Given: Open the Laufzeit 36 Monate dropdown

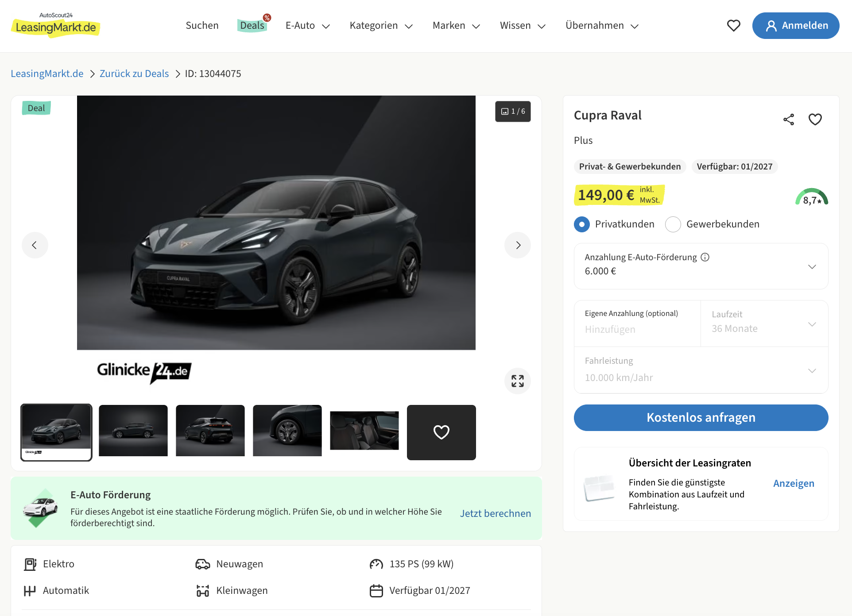Looking at the screenshot, I should (764, 324).
